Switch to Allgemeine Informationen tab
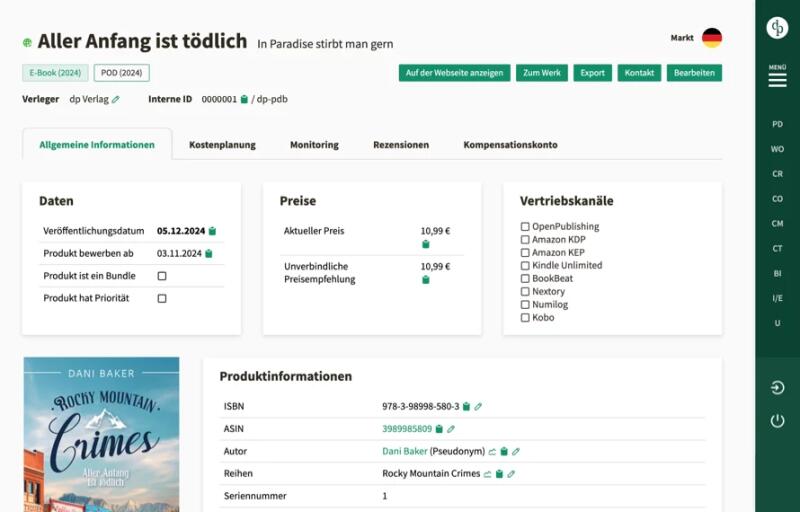 click(x=97, y=145)
